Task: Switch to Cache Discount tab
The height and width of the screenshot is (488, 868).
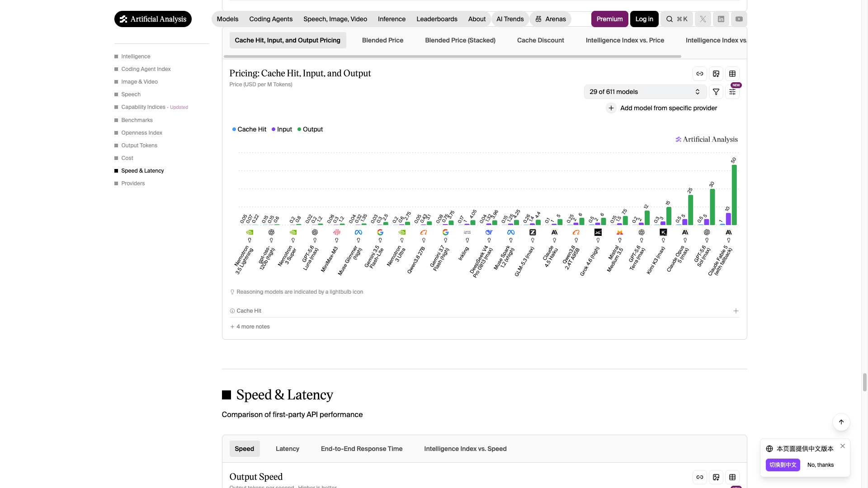Action: (x=540, y=40)
